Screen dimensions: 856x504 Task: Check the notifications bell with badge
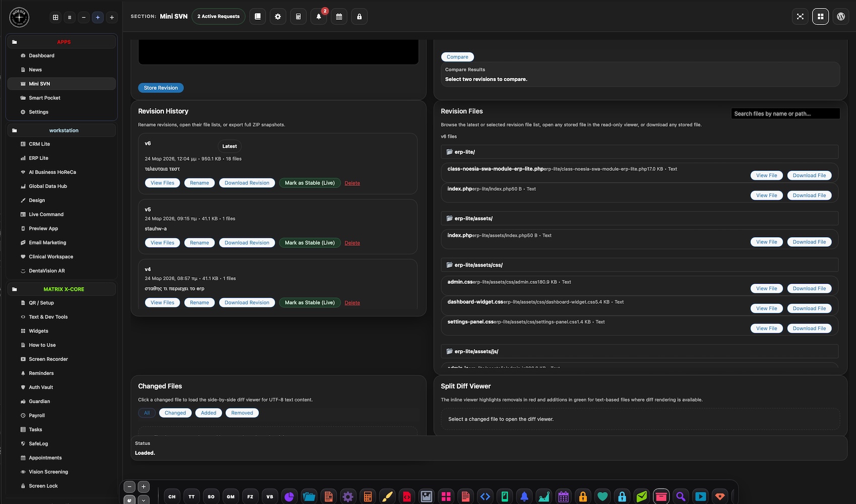pyautogui.click(x=319, y=17)
